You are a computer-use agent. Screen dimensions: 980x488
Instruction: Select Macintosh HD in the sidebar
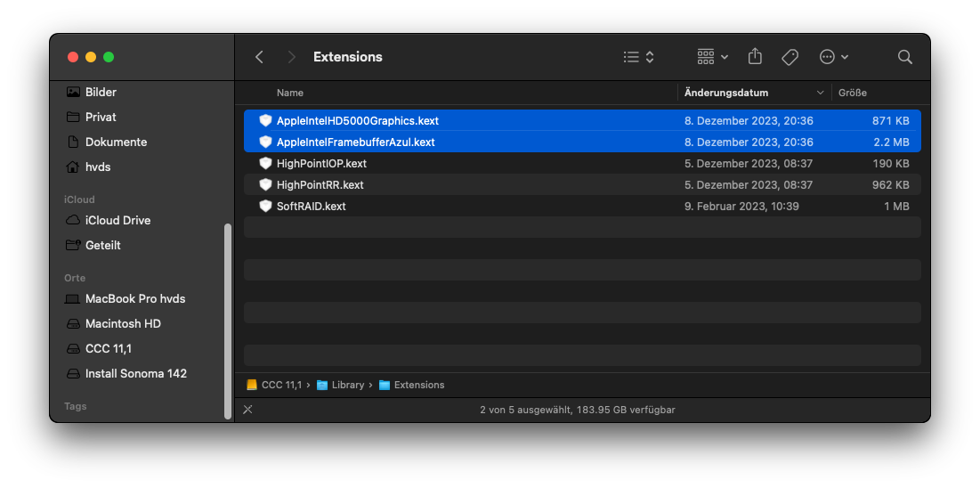point(123,323)
